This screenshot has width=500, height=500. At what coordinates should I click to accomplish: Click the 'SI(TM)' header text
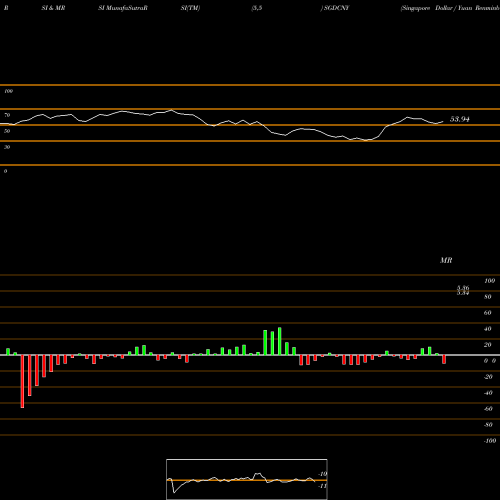tap(190, 8)
